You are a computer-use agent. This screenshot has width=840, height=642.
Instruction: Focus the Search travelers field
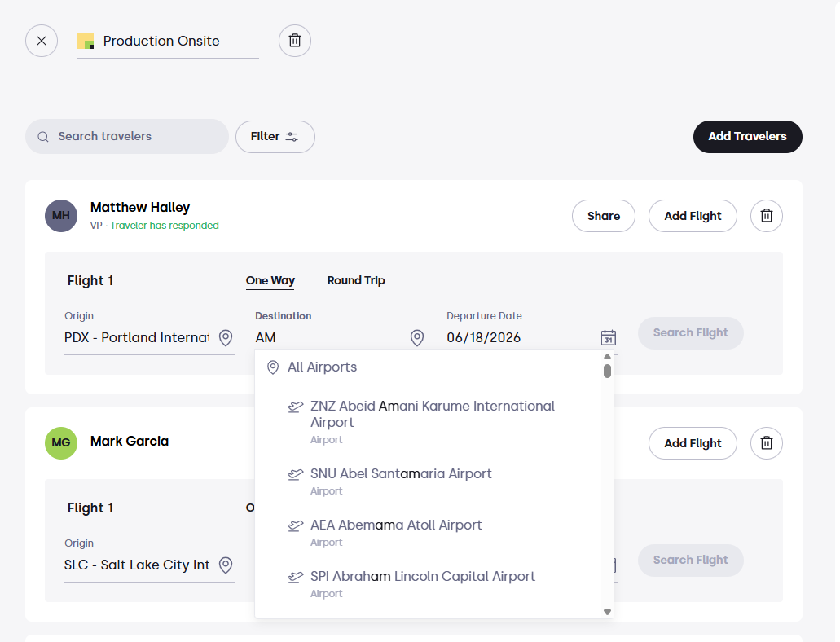click(x=127, y=137)
